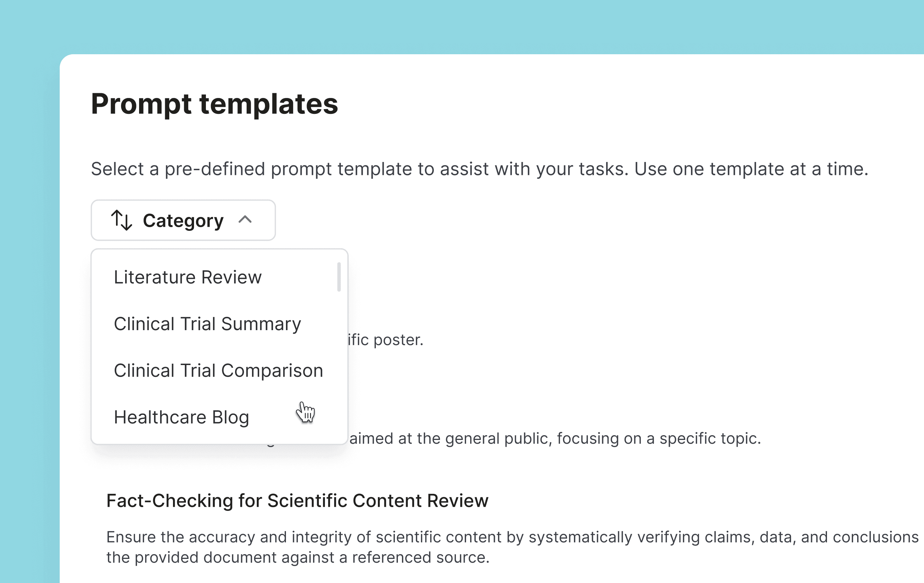The image size is (924, 583).
Task: Click "the provided document against a referenced source" line
Action: point(298,558)
